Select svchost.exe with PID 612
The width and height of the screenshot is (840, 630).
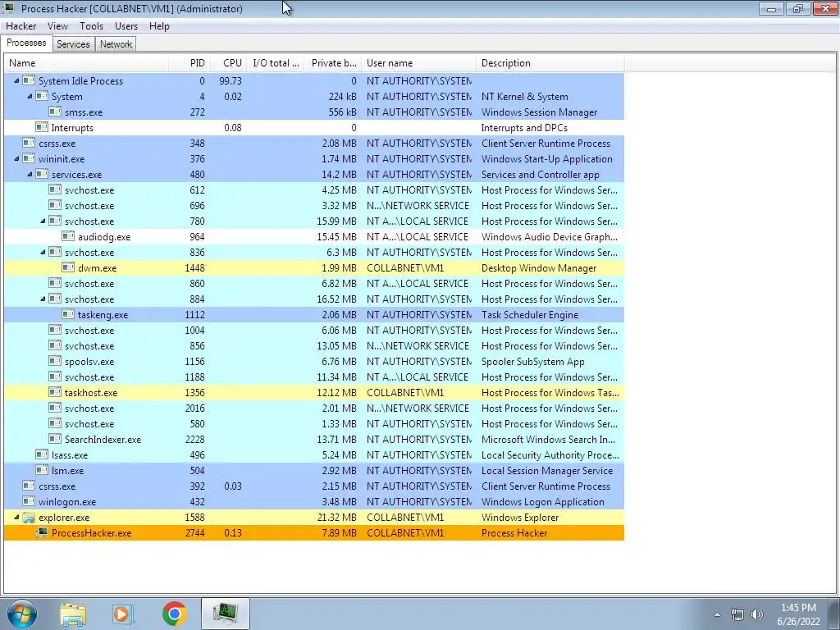click(x=314, y=189)
